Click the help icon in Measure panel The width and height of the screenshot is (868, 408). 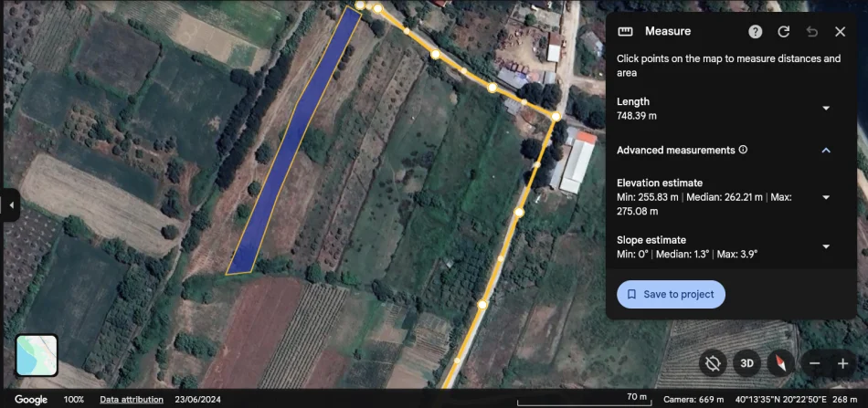(755, 31)
